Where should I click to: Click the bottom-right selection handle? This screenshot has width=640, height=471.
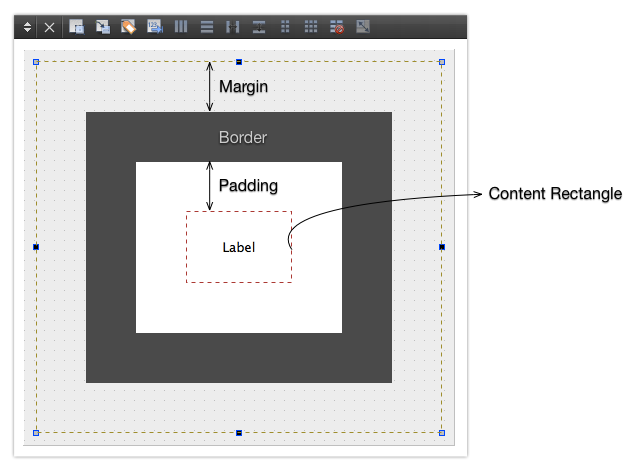pyautogui.click(x=442, y=433)
